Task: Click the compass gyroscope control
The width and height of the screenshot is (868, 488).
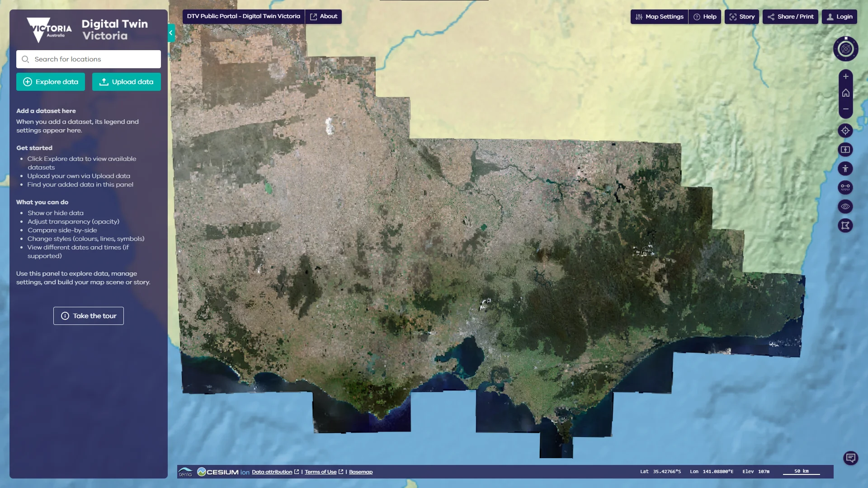Action: (x=845, y=49)
